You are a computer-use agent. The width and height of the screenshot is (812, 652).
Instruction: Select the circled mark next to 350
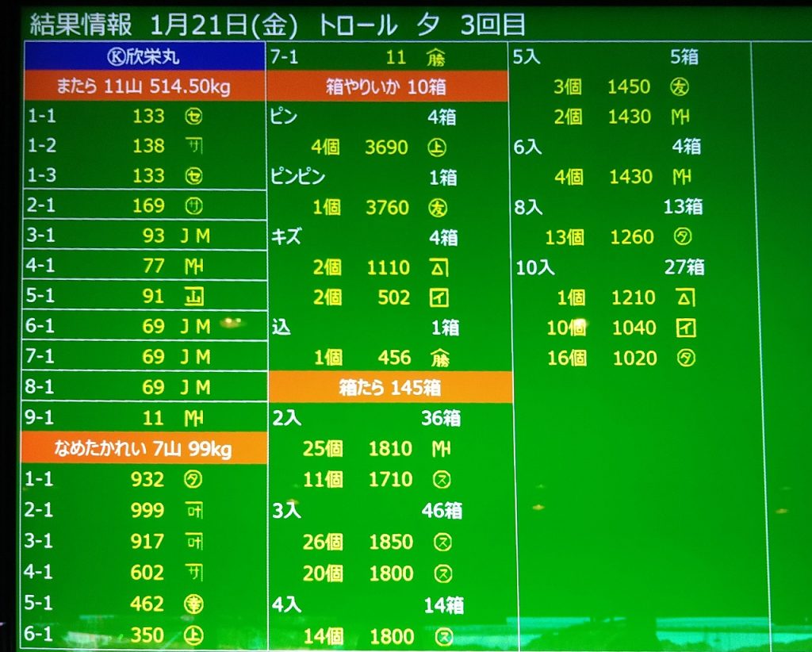[x=193, y=635]
